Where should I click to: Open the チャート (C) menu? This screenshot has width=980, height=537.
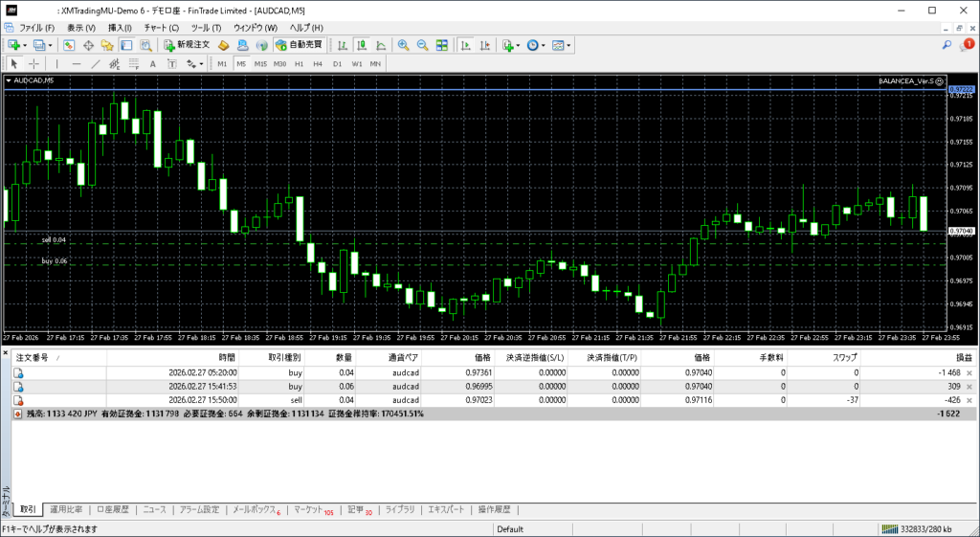click(x=161, y=28)
